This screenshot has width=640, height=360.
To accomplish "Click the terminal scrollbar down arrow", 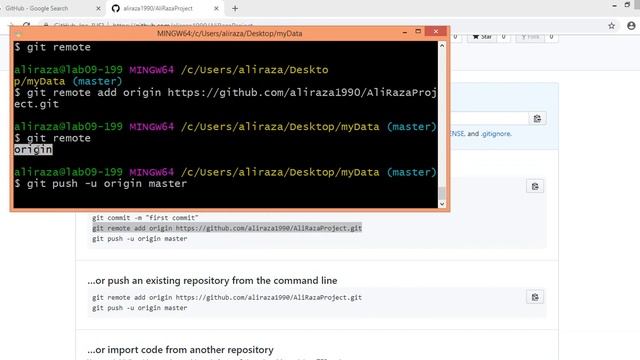I will pos(442,204).
